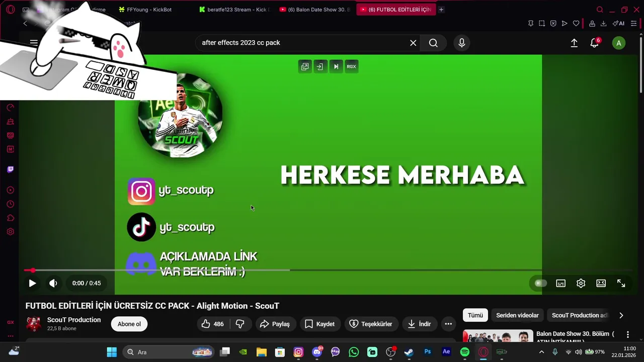Click the Teşekkürler thanks button
644x362 pixels.
(x=371, y=324)
